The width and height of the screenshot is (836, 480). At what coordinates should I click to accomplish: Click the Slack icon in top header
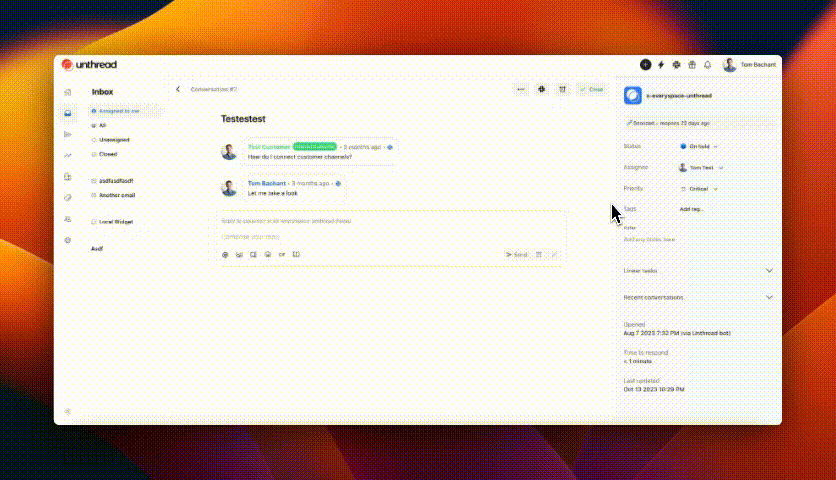tap(676, 65)
